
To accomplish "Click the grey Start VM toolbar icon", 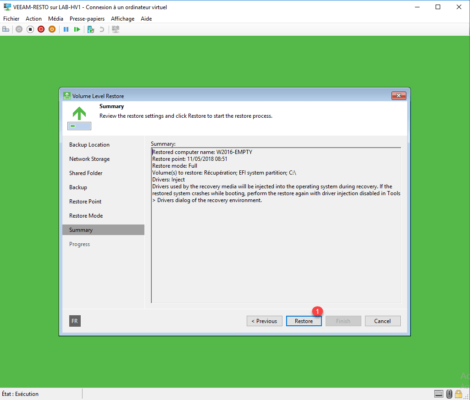I will coord(19,29).
